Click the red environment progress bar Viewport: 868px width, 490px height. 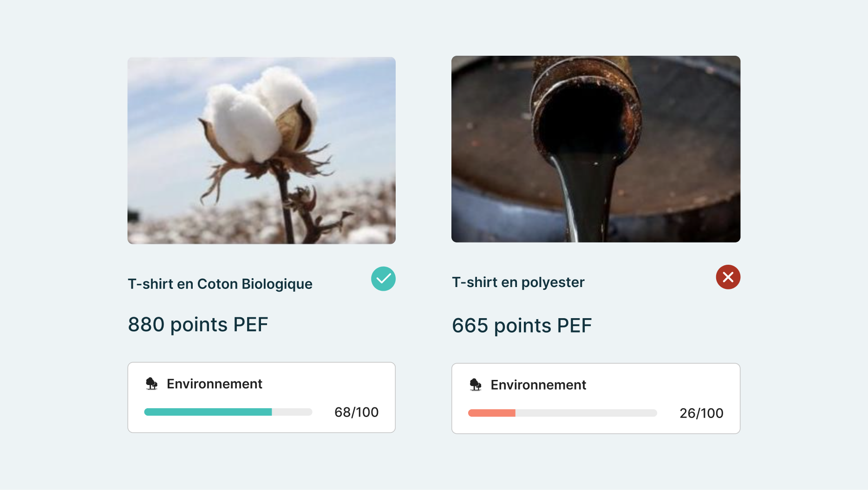[491, 413]
